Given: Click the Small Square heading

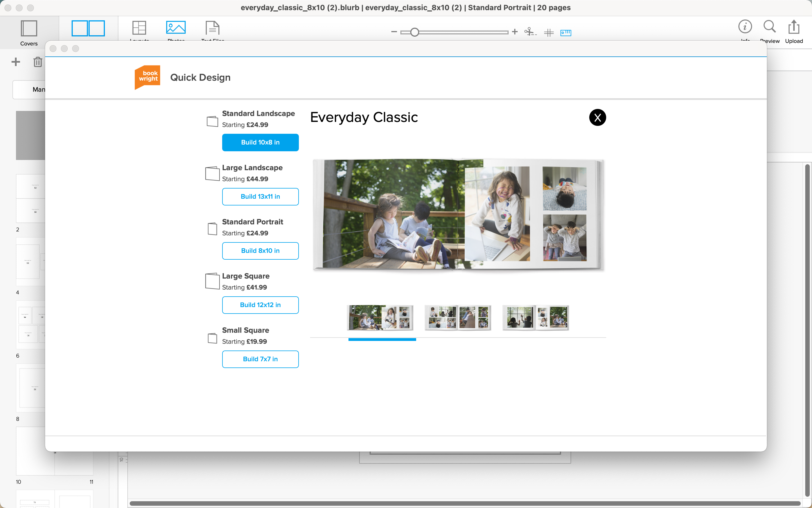Looking at the screenshot, I should click(246, 330).
